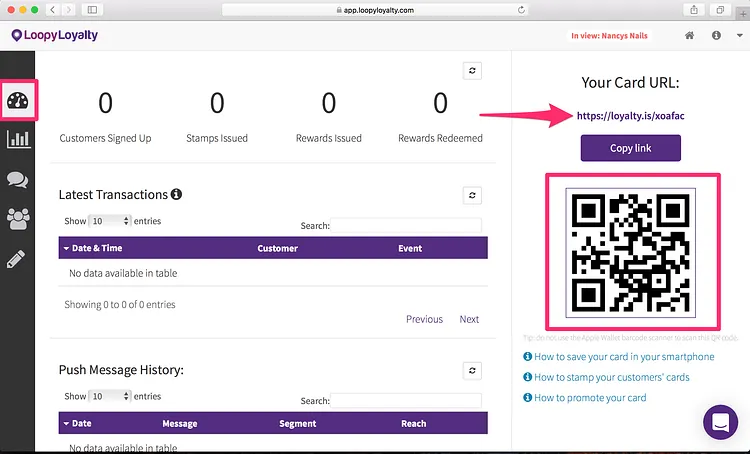Open the Safari share button
Screen dimensions: 750x454
(x=694, y=10)
